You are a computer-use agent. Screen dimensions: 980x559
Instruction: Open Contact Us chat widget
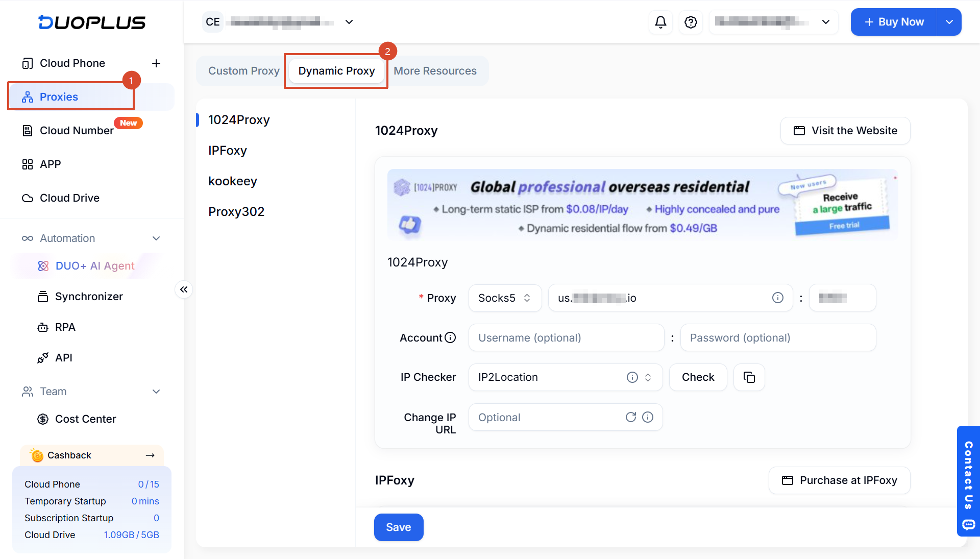point(968,481)
